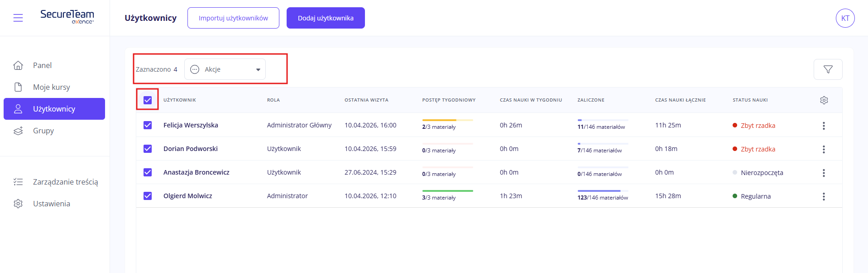The width and height of the screenshot is (868, 273).
Task: Sort by the Status nauki column header
Action: (750, 100)
